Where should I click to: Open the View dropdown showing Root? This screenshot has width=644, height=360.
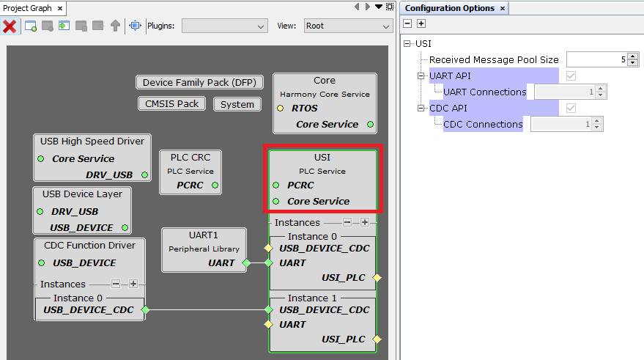coord(348,26)
